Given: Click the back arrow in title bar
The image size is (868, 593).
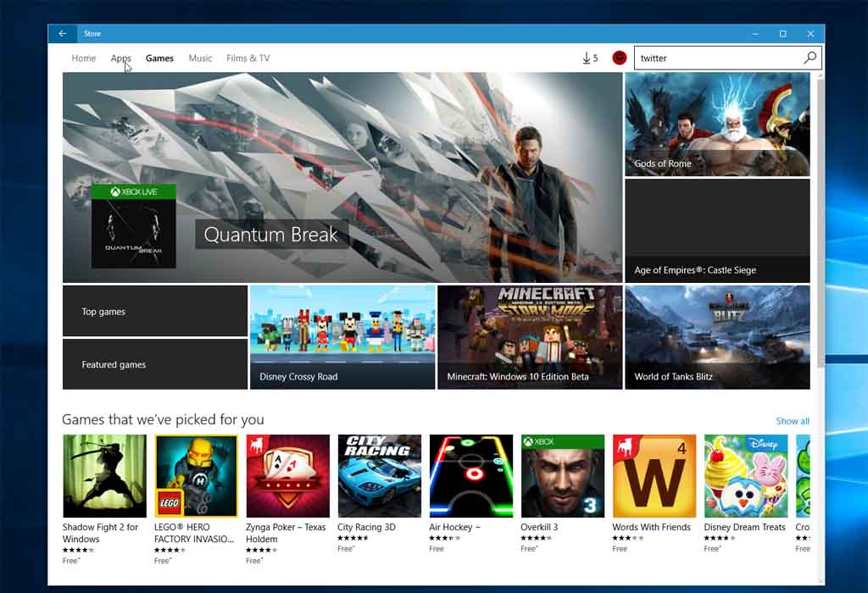Looking at the screenshot, I should pos(62,34).
